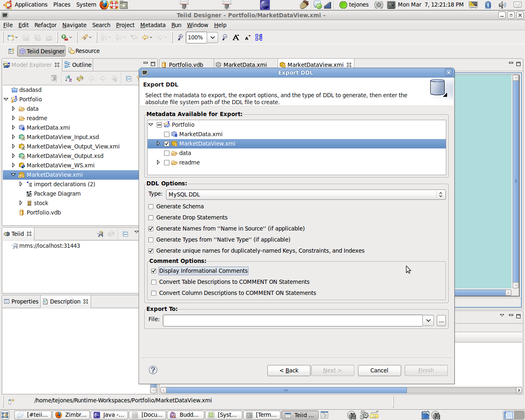Expand the readme folder in export tree
The width and height of the screenshot is (525, 420).
click(158, 162)
